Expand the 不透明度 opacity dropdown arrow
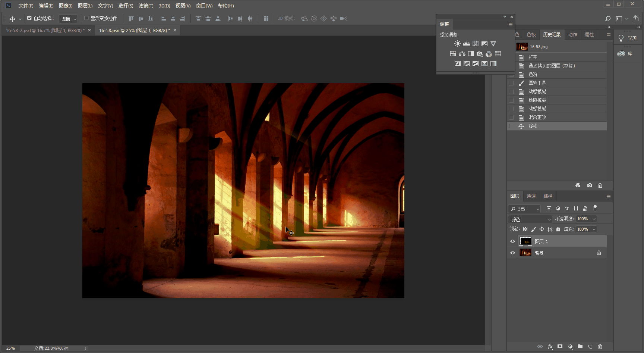Screen dimensions: 644x353 [x=594, y=219]
